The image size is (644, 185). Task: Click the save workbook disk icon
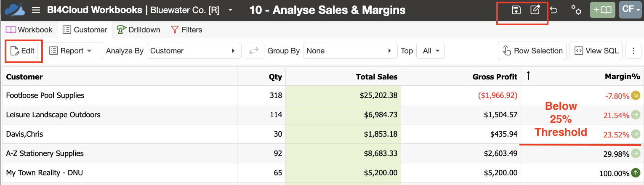tap(516, 10)
